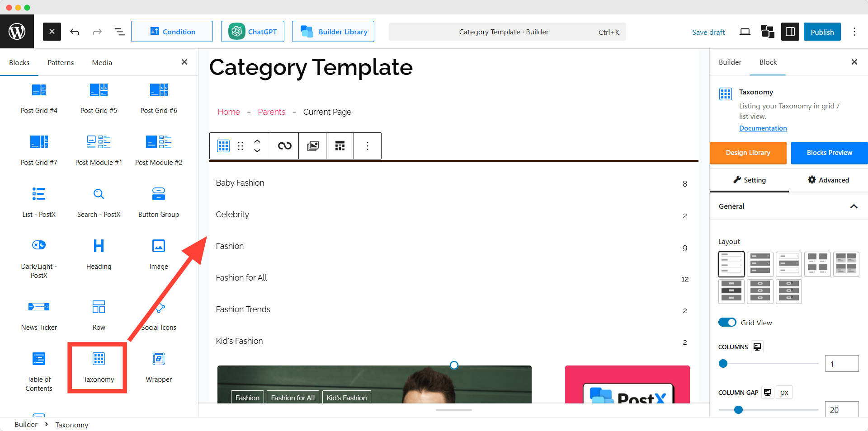Select the Setting tab
The width and height of the screenshot is (868, 431).
click(750, 180)
